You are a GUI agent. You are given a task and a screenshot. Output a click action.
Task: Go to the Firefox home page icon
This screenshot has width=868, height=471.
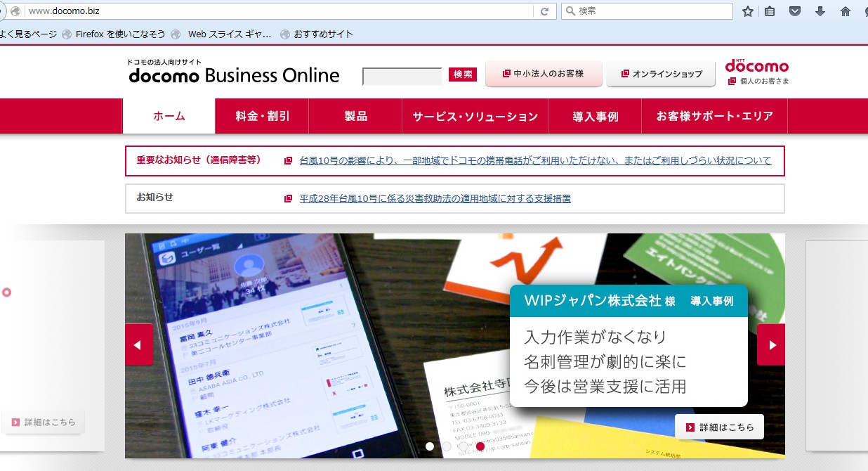click(846, 11)
